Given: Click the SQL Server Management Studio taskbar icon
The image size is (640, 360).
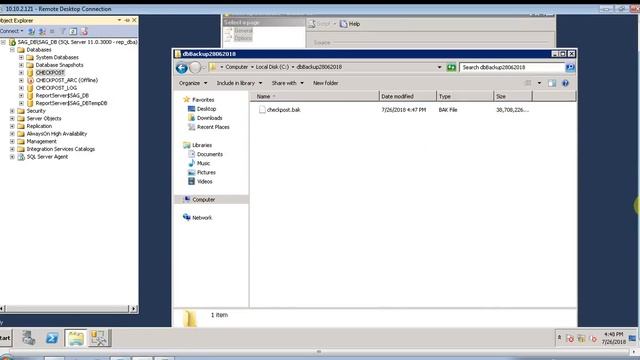Looking at the screenshot, I should click(x=99, y=338).
